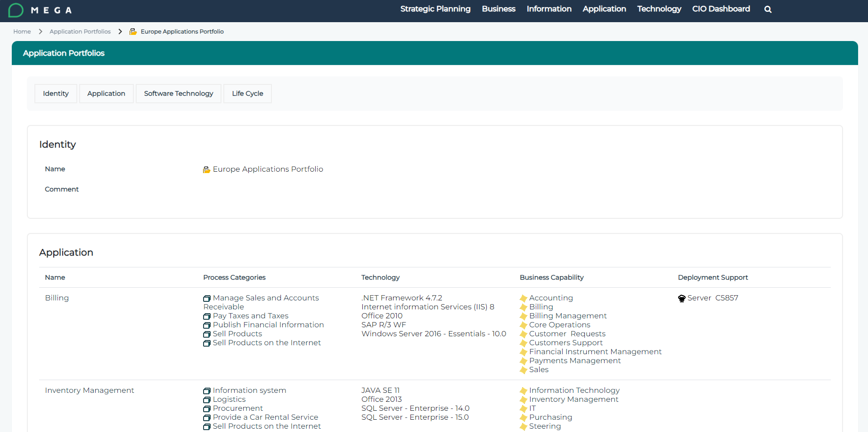Go to Home breadcrumb link
868x432 pixels.
click(x=22, y=32)
